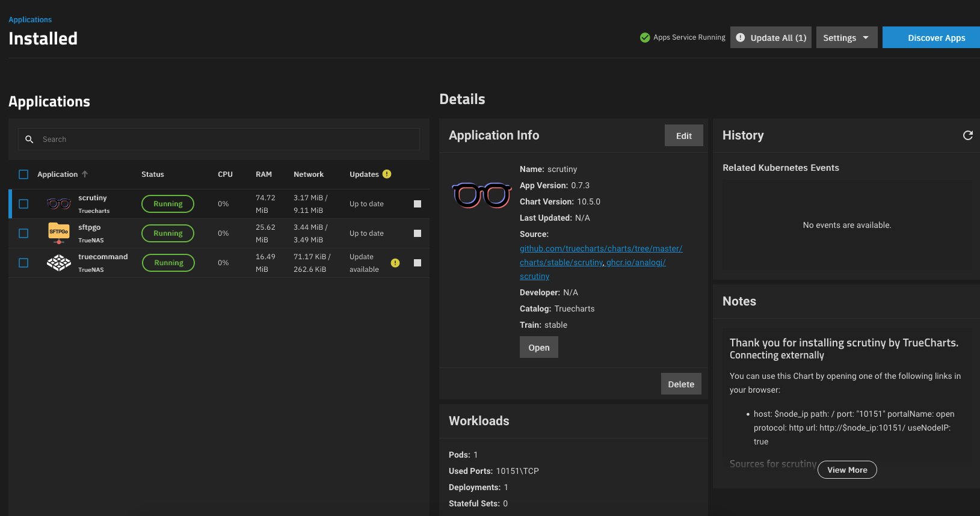Stop the sftpgo app with its square icon
980x516 pixels.
click(418, 233)
